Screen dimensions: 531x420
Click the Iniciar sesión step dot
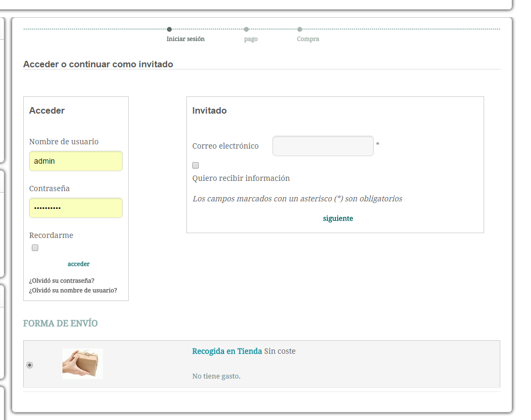(x=170, y=29)
